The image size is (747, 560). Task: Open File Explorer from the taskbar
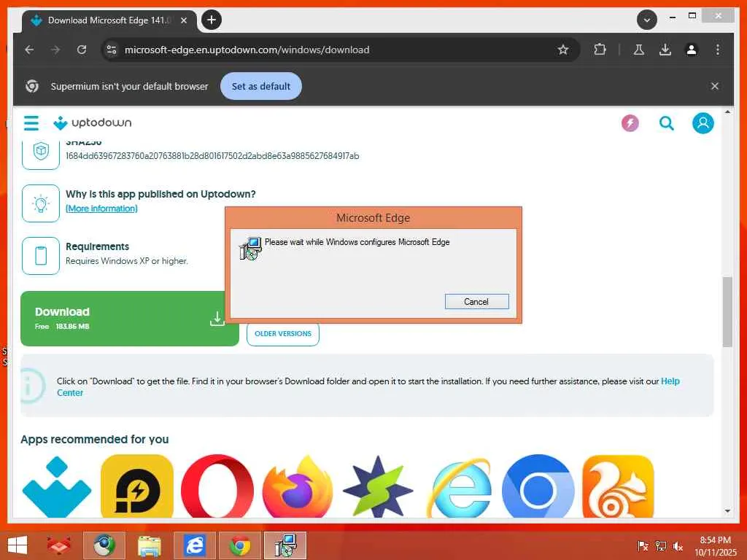[x=149, y=545]
